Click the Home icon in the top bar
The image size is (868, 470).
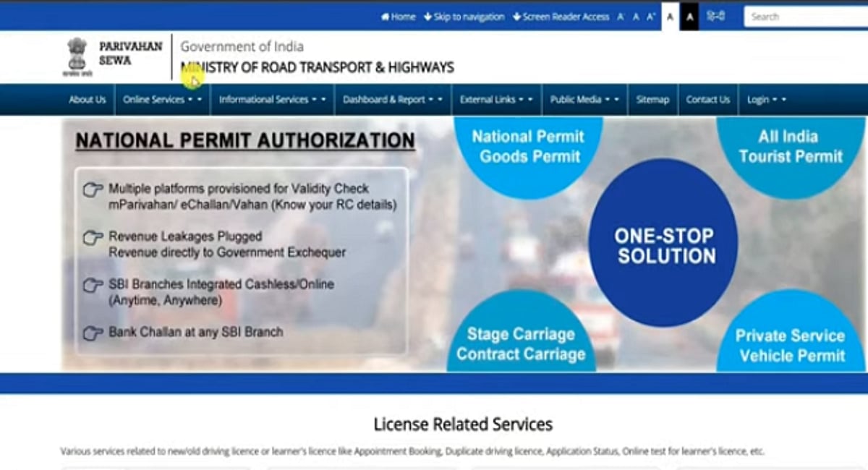(384, 16)
